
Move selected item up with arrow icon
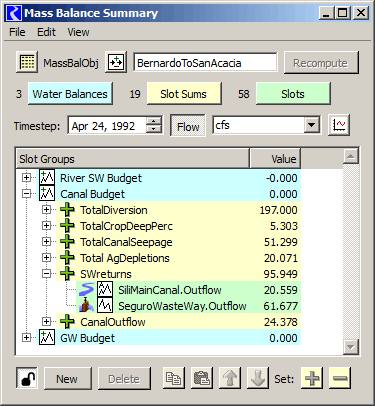[230, 379]
